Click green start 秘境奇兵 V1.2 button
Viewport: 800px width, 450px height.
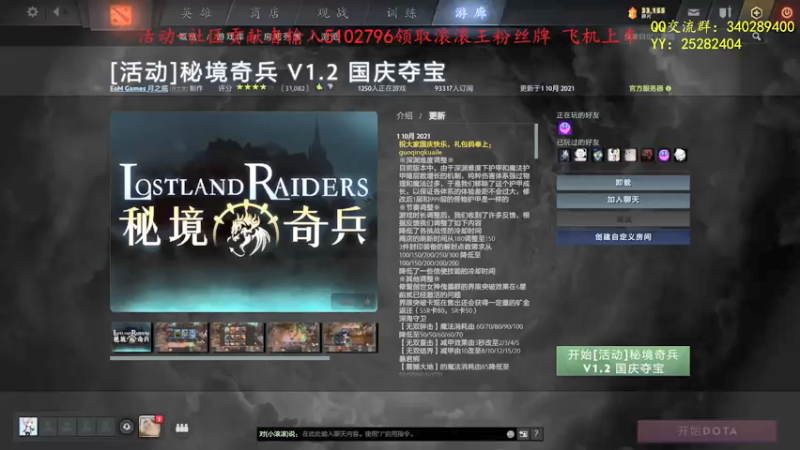tap(623, 361)
